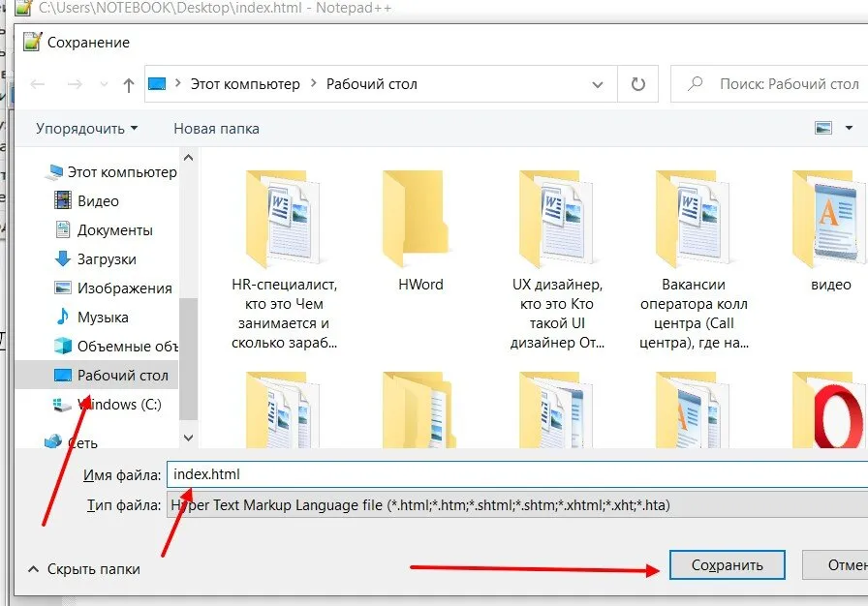This screenshot has height=606, width=868.
Task: Click the Новая папка button
Action: [216, 129]
